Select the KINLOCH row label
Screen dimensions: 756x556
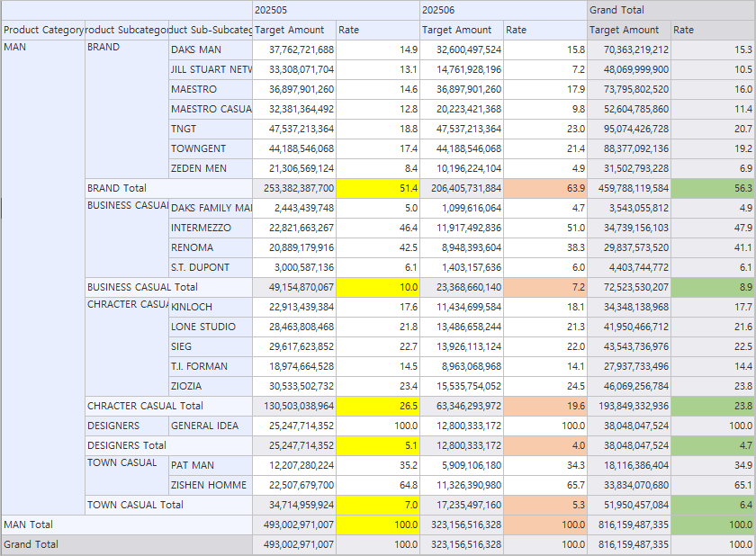(211, 307)
